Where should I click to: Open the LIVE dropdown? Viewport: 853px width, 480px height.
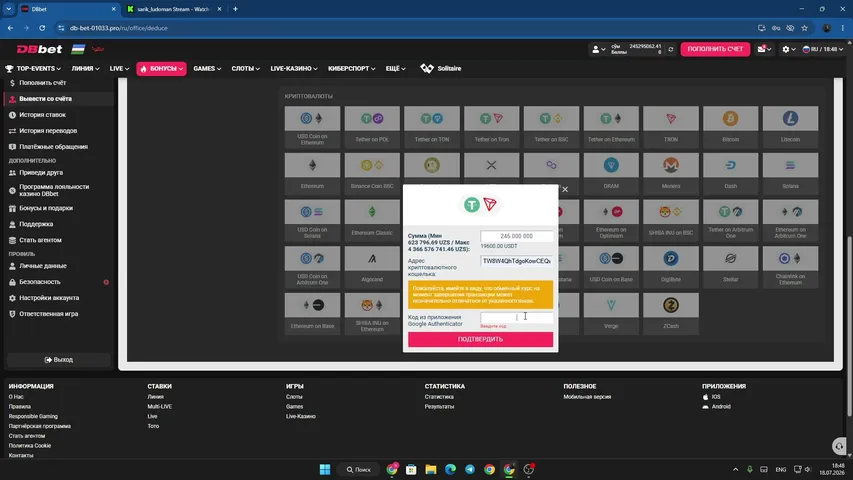point(119,69)
